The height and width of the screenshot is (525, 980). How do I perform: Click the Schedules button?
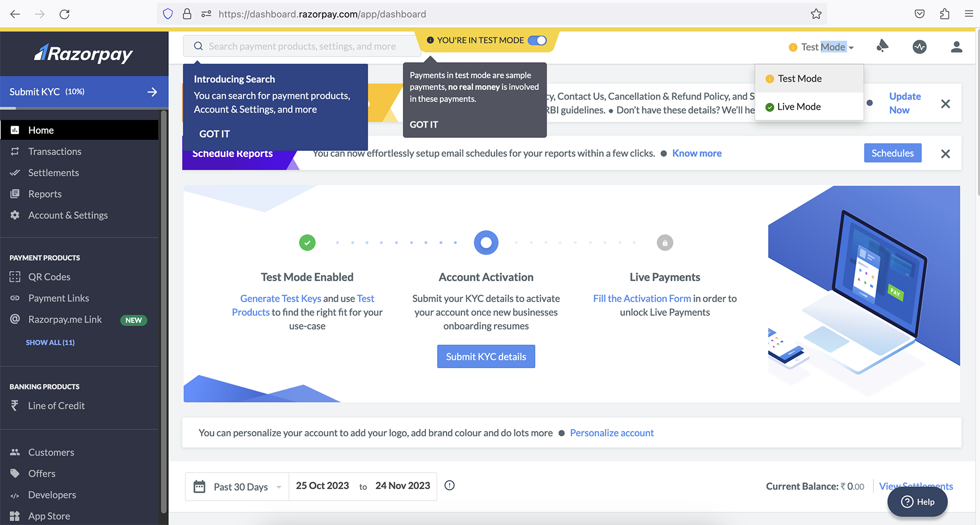click(x=893, y=153)
